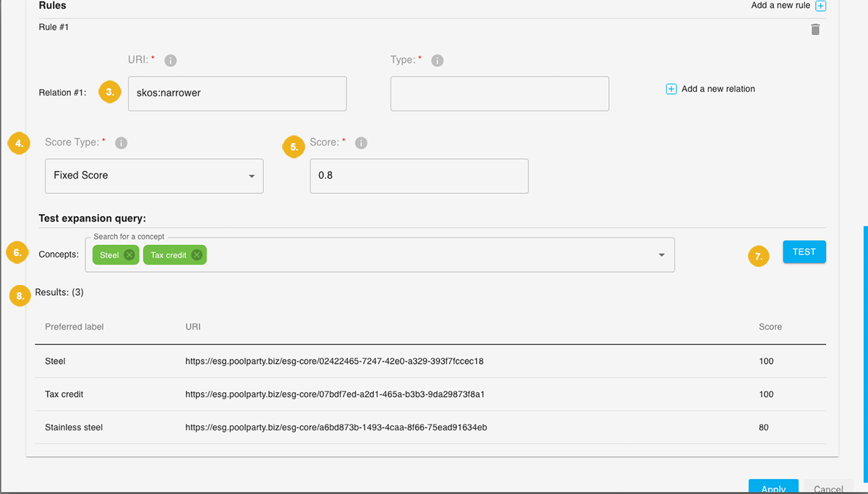
Task: Click the info icon next to URI
Action: [x=170, y=60]
